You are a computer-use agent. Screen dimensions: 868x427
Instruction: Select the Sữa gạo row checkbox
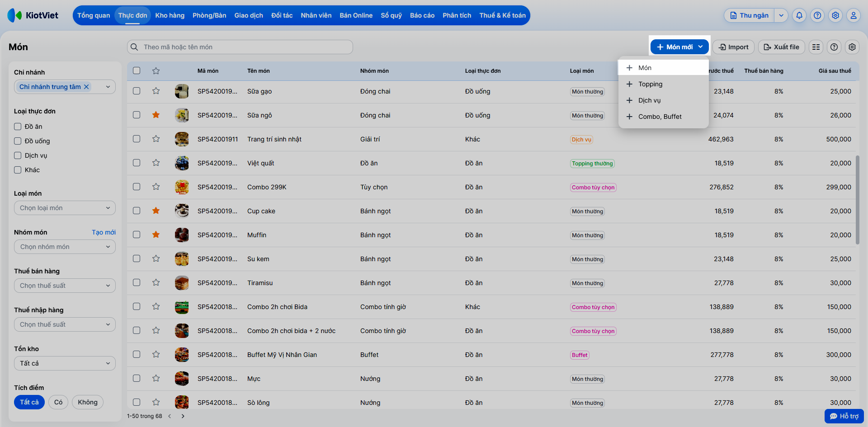pos(137,91)
